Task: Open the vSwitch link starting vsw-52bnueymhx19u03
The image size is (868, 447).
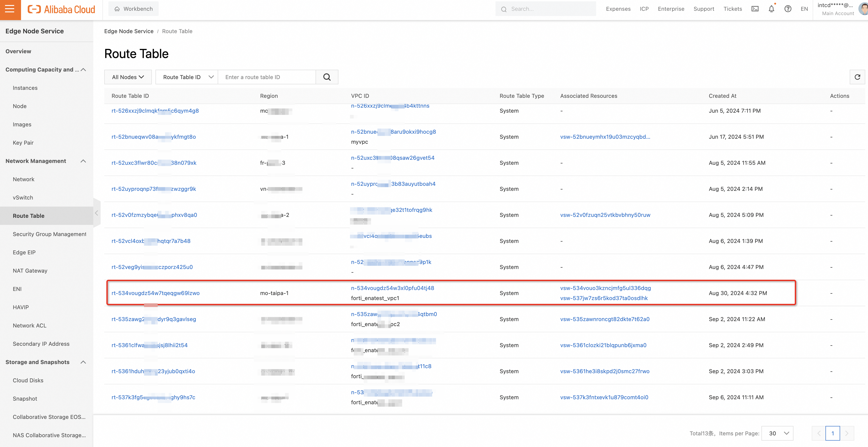Action: pos(605,137)
